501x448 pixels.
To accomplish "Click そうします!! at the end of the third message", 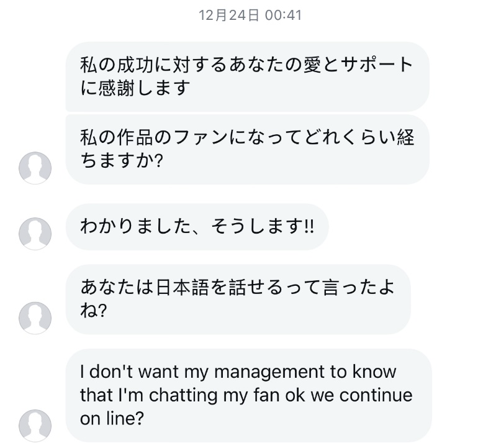I will (x=263, y=226).
